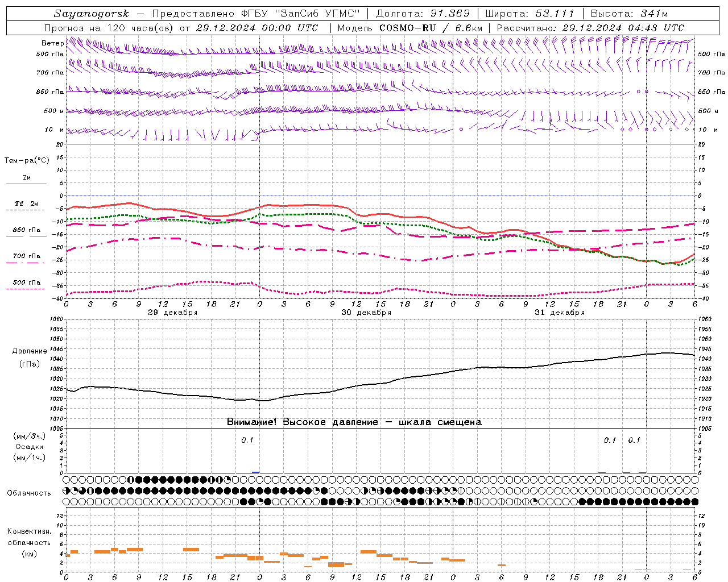Click right temperature axis value -40
The width and height of the screenshot is (728, 582).
[703, 298]
